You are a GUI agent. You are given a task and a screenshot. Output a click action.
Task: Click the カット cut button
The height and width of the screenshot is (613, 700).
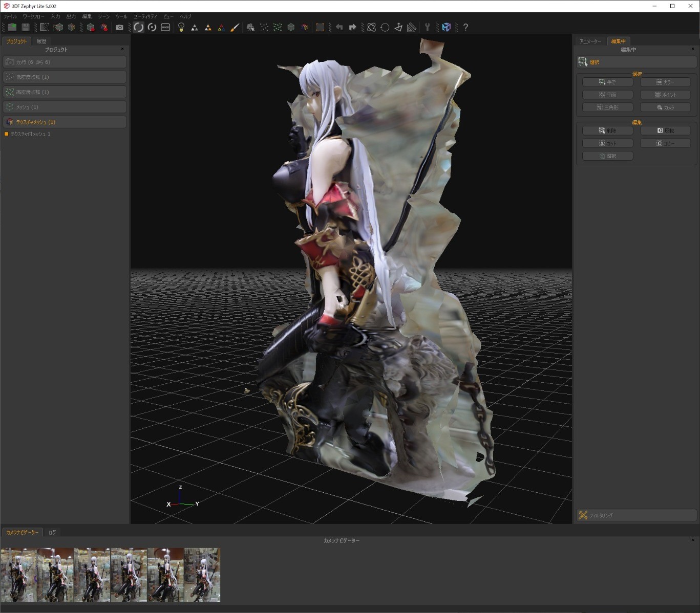608,143
